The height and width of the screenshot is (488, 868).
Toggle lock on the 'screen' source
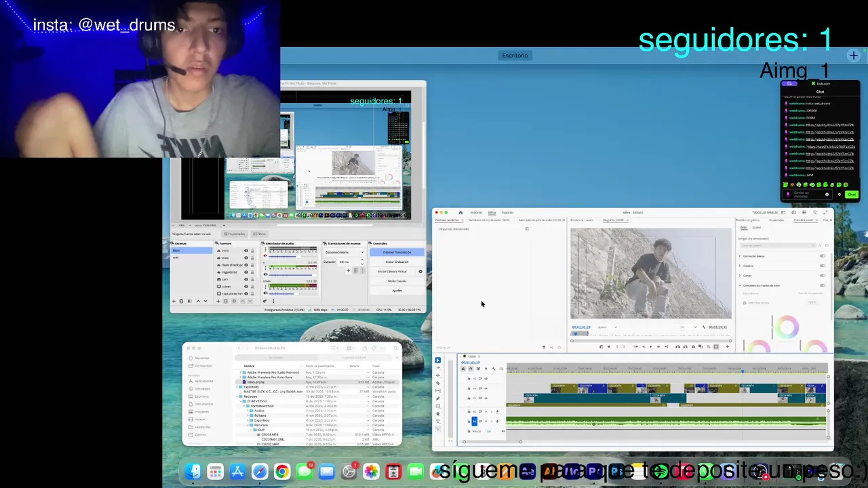(252, 287)
